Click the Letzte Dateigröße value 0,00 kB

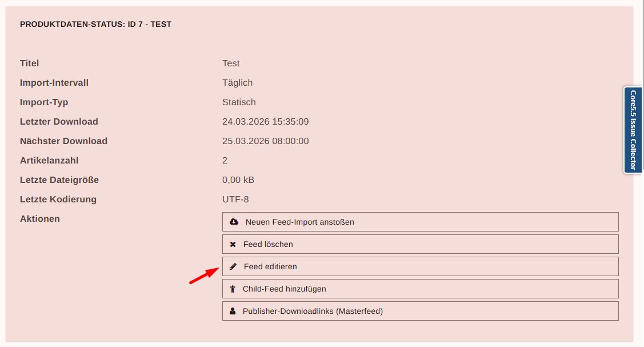pos(238,180)
